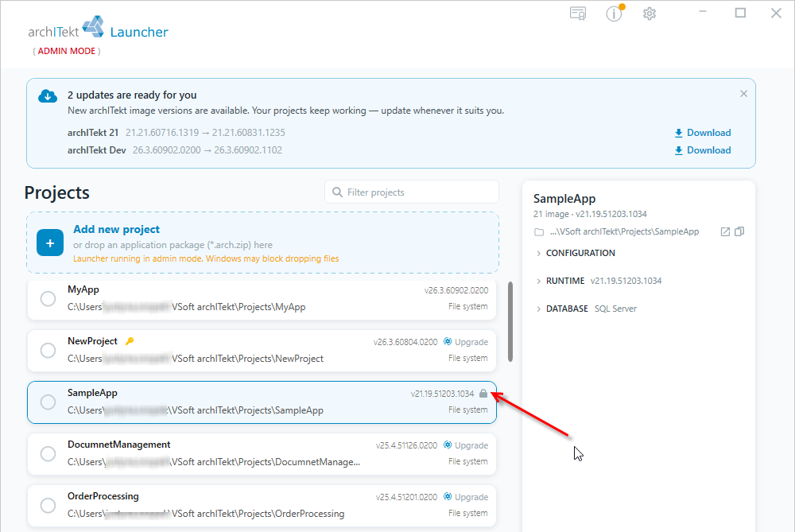Click the key icon beside NewProject

[130, 341]
